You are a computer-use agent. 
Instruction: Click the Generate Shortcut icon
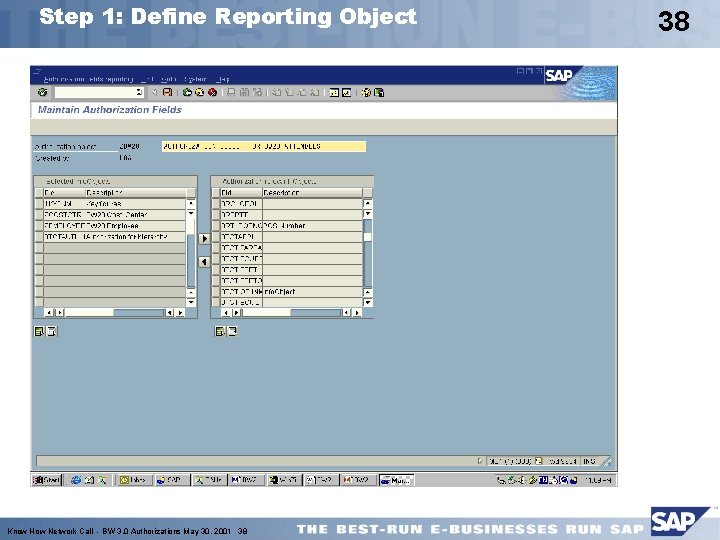coord(347,92)
